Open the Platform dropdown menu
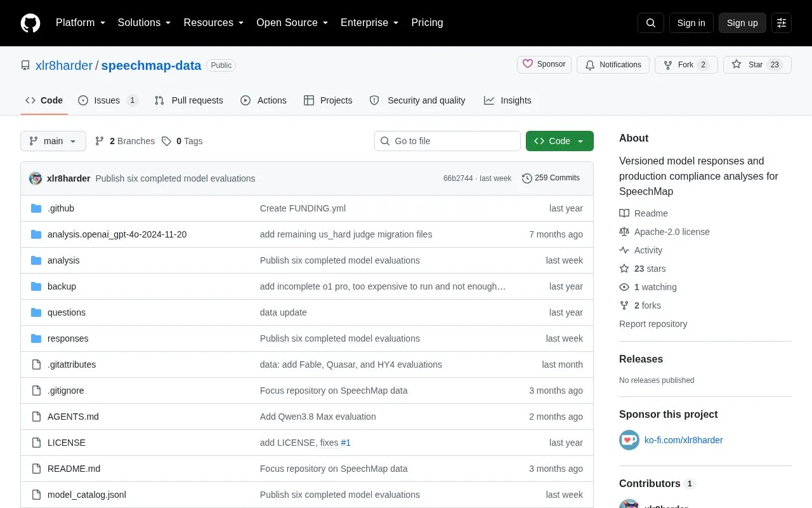This screenshot has width=812, height=508. click(x=81, y=23)
